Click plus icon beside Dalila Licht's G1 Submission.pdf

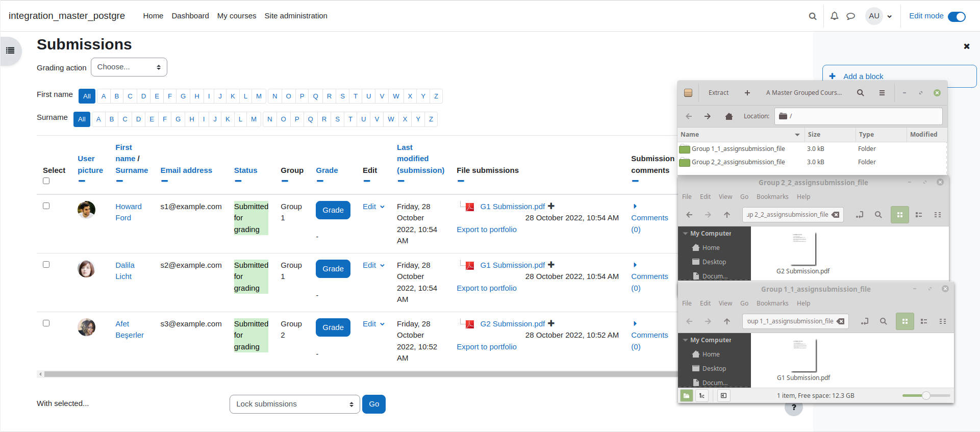pyautogui.click(x=551, y=265)
